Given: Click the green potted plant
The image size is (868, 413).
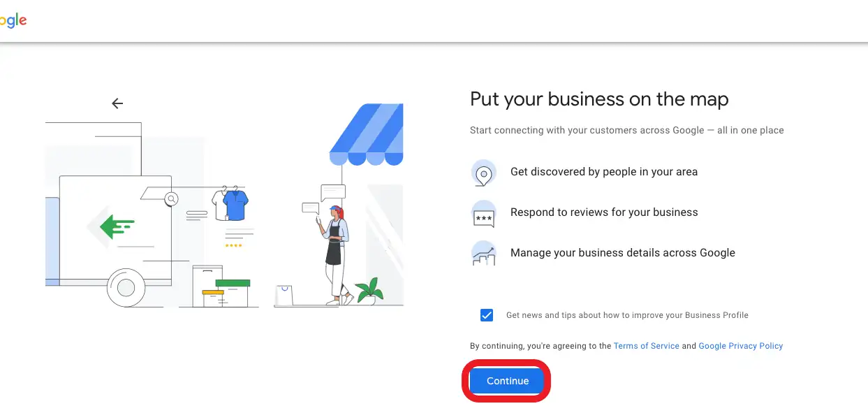Looking at the screenshot, I should point(369,290).
